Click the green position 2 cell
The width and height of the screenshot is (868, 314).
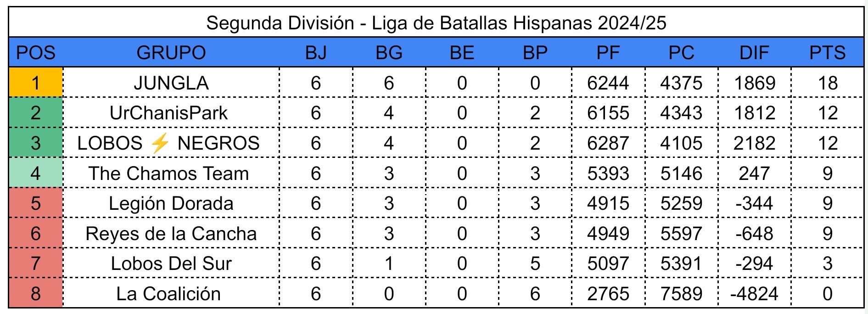(x=35, y=113)
